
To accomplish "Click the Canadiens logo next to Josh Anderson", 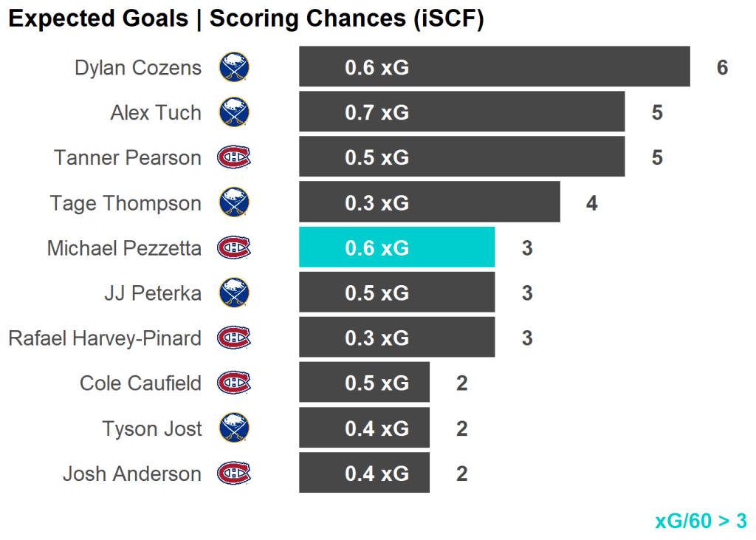I will click(234, 473).
